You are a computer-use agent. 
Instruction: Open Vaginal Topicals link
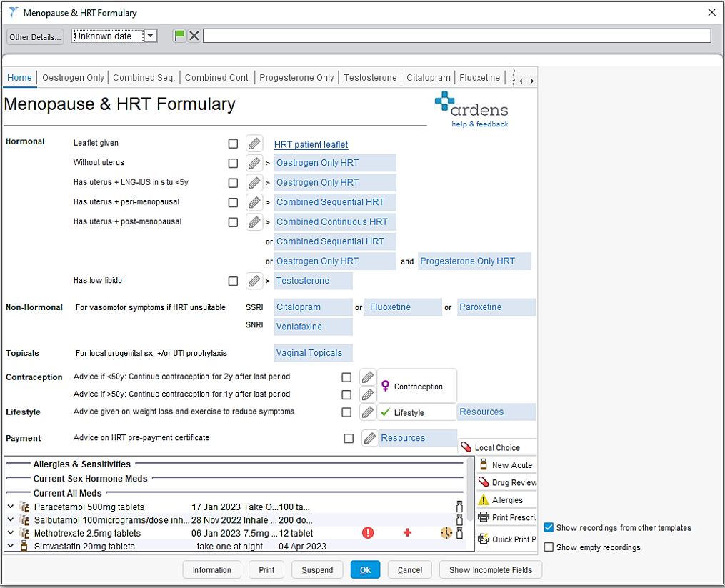point(313,353)
